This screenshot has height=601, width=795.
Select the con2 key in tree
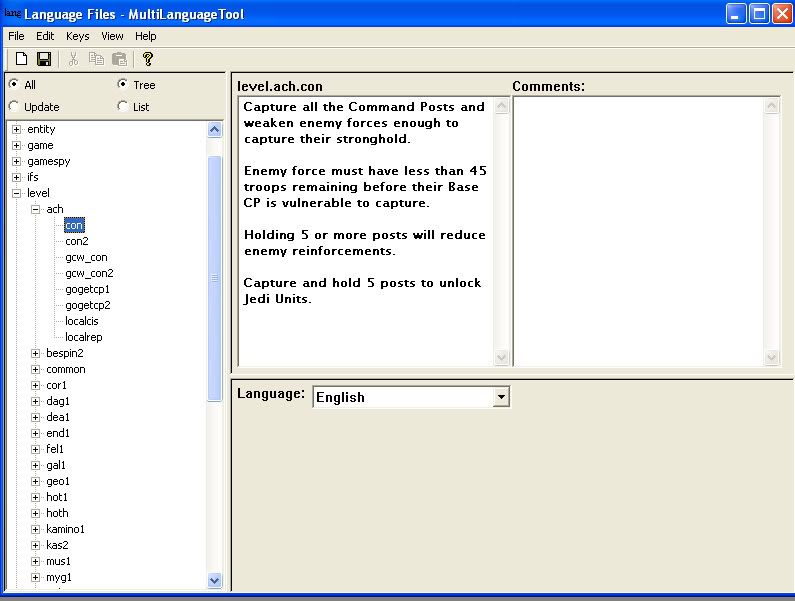tap(77, 241)
